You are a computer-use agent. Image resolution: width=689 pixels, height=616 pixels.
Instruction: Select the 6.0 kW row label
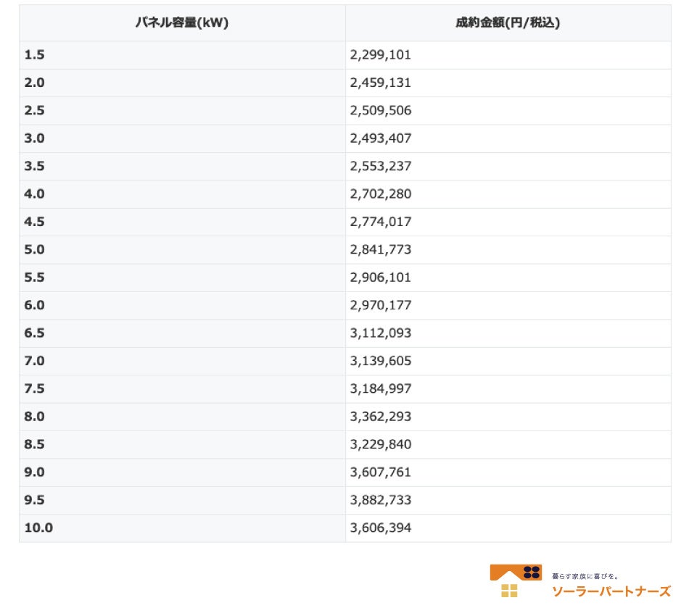coord(34,305)
